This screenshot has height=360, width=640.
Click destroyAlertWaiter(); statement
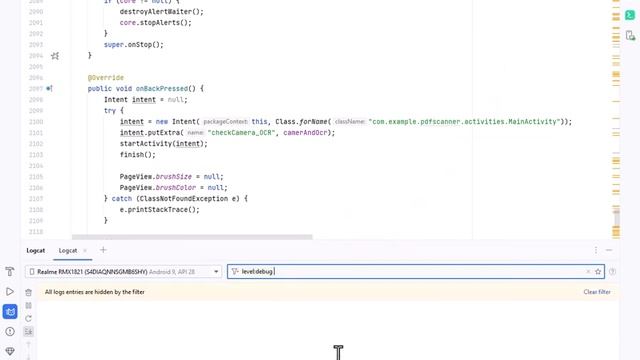tap(162, 11)
